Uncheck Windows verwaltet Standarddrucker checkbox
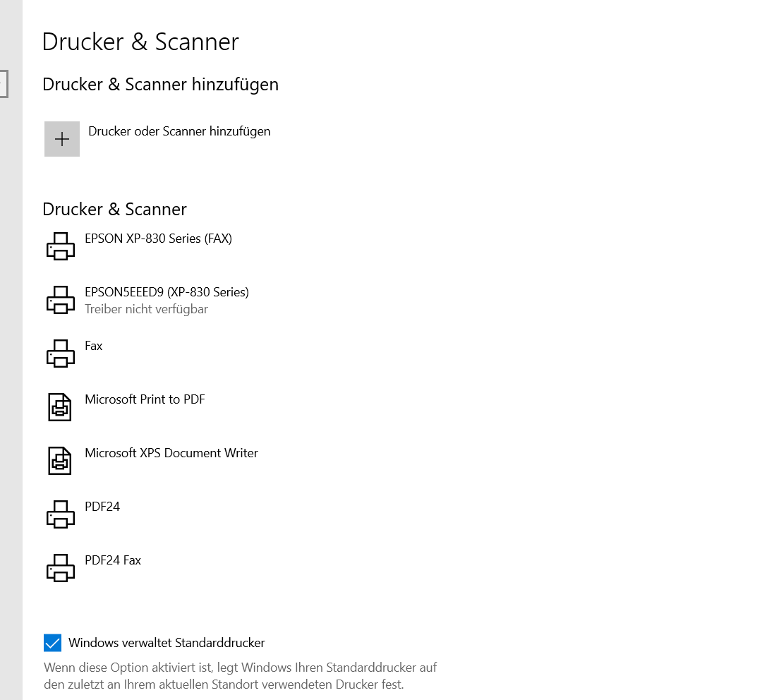Viewport: 774px width, 700px height. coord(52,643)
